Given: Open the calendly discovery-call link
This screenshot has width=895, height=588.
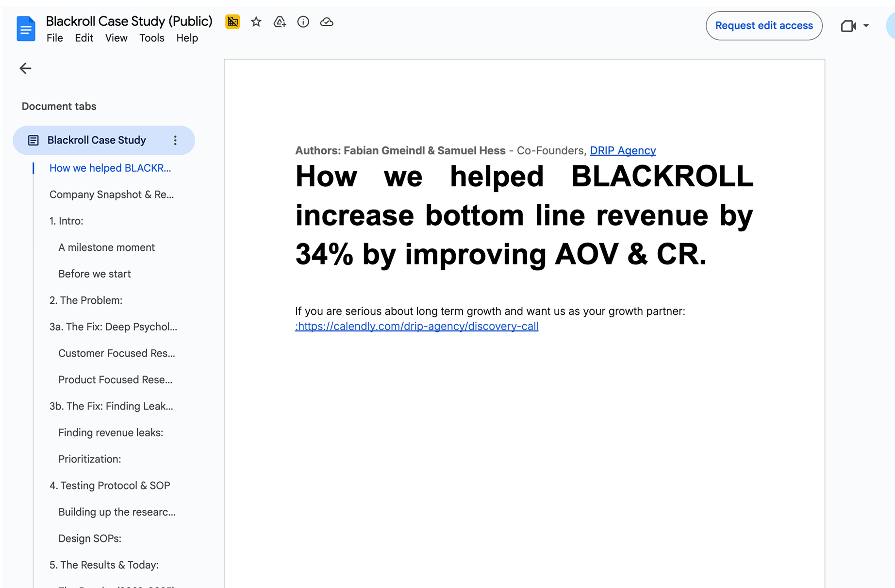Looking at the screenshot, I should tap(417, 326).
